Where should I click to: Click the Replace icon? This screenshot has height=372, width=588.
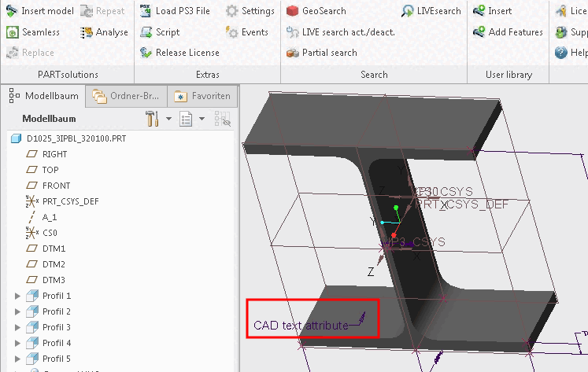point(13,53)
